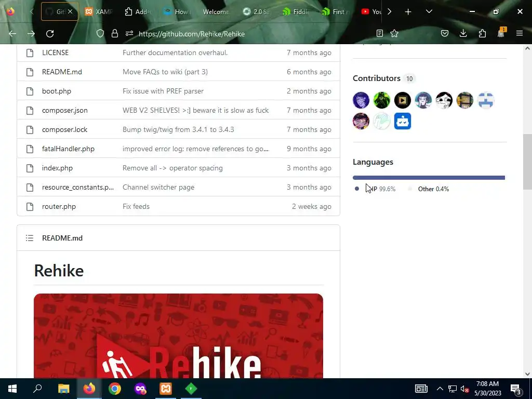Screen dimensions: 532x399
Task: Open commit 'Bump twig/twig from 3.4.1 to 3.4.3'
Action: coord(178,129)
